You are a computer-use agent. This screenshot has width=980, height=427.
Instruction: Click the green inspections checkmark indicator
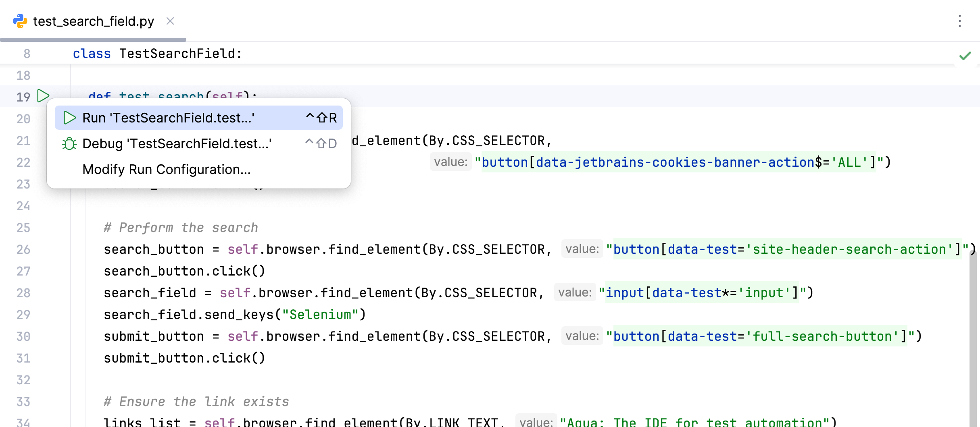click(965, 55)
